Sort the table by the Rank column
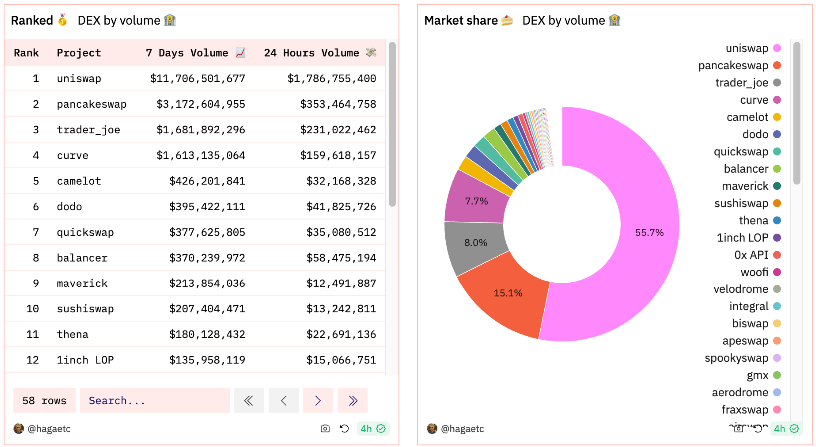Image resolution: width=816 pixels, height=447 pixels. click(x=26, y=53)
